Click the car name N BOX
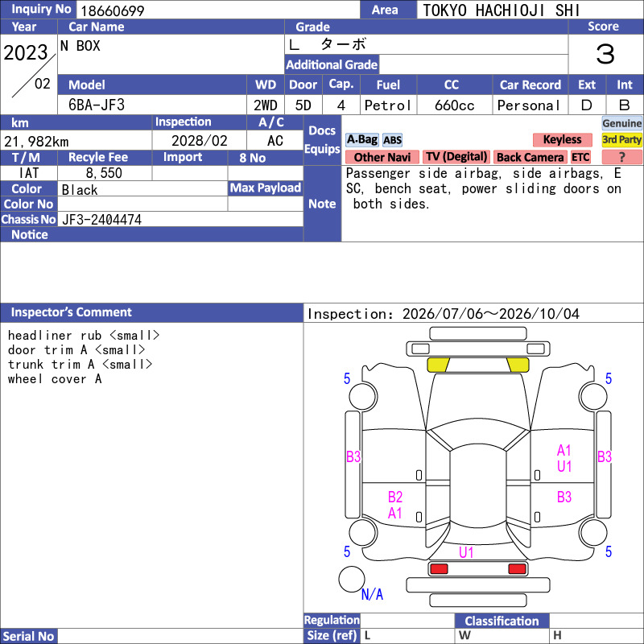 click(x=80, y=46)
